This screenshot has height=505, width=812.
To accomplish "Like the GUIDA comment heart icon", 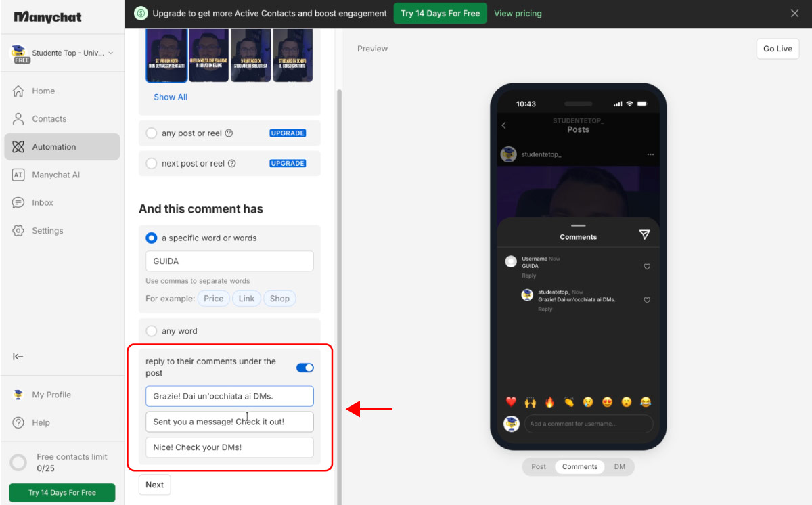I will [x=647, y=267].
